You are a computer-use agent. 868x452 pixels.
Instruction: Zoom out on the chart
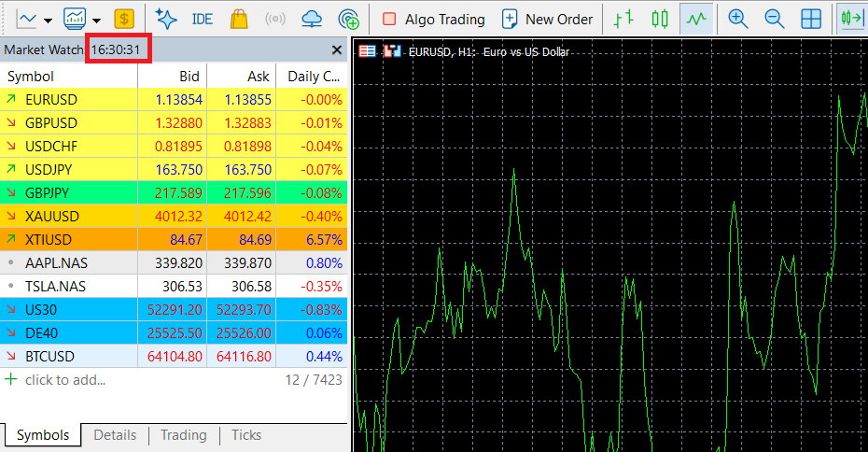pyautogui.click(x=775, y=20)
